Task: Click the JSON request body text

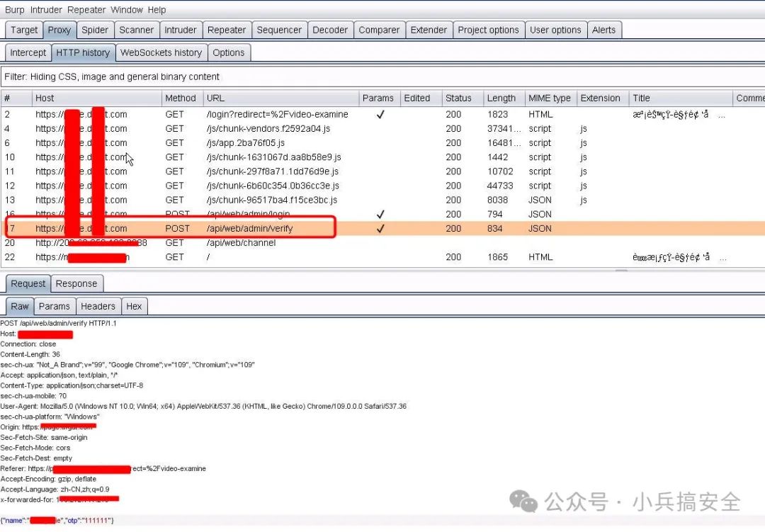Action: click(x=57, y=521)
